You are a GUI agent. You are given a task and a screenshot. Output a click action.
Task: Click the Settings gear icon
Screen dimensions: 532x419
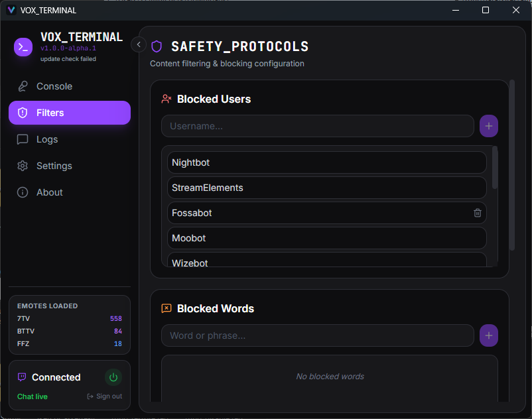click(x=23, y=166)
